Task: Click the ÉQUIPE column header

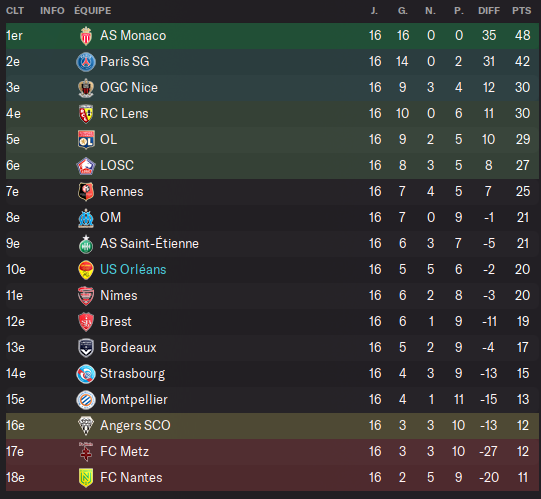Action: click(x=92, y=10)
